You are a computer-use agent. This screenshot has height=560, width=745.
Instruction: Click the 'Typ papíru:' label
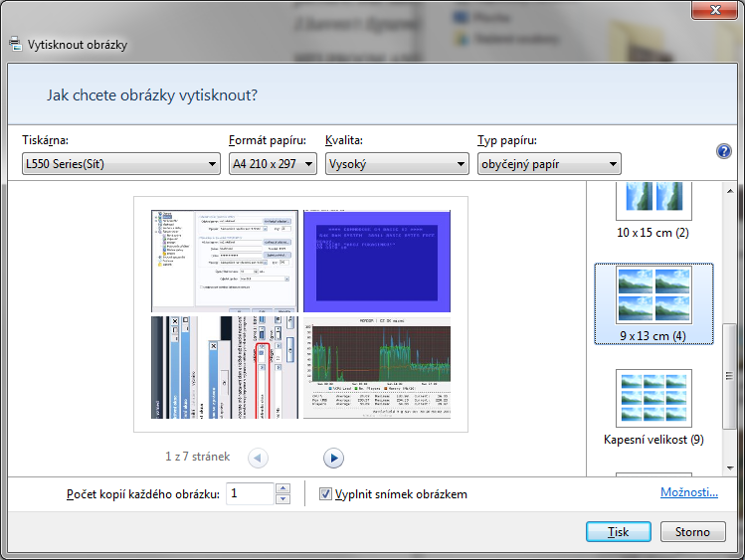point(507,140)
